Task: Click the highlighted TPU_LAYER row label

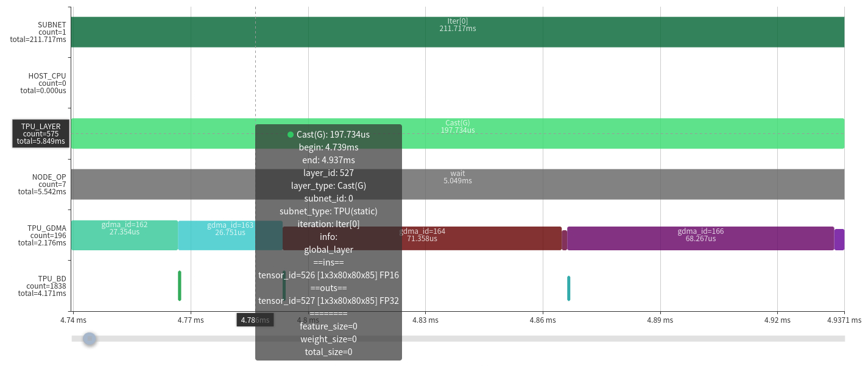Action: tap(41, 134)
